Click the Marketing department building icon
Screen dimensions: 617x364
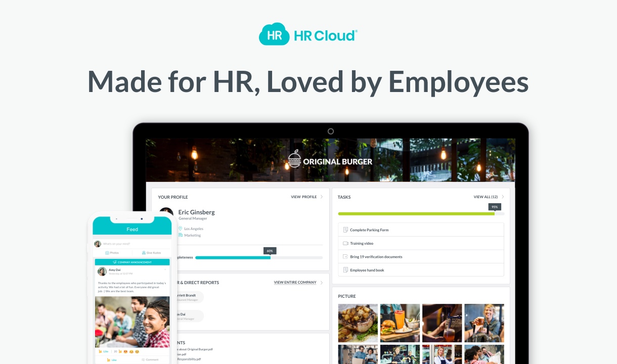pos(181,235)
